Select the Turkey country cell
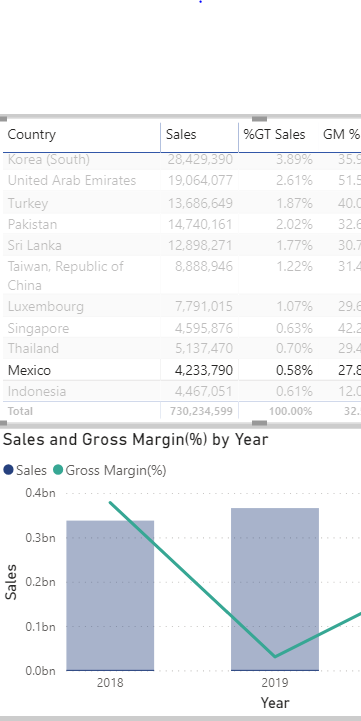361x721 pixels. tap(28, 203)
